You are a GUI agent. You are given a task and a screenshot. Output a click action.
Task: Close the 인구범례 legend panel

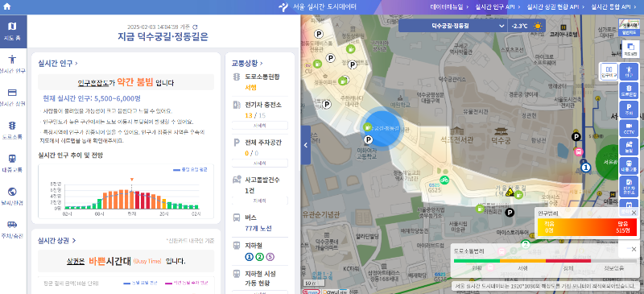click(634, 213)
